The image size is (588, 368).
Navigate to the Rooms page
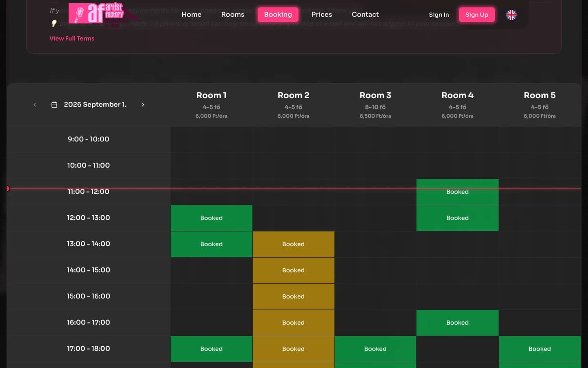click(x=233, y=14)
